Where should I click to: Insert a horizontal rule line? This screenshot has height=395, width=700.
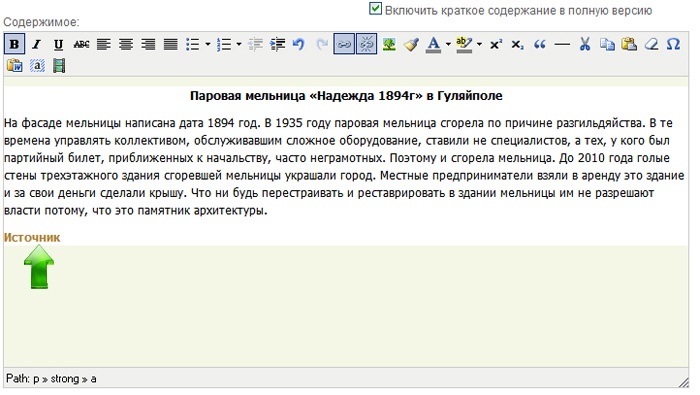click(562, 44)
